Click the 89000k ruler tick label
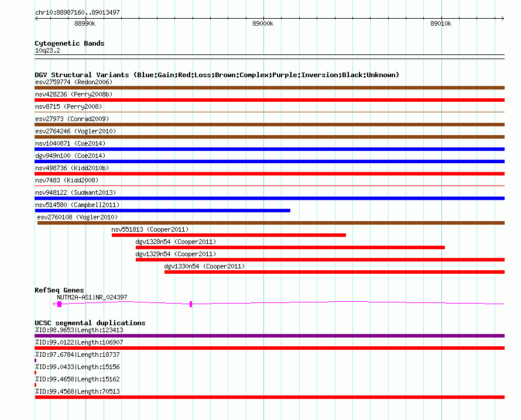The width and height of the screenshot is (521, 420). [263, 23]
